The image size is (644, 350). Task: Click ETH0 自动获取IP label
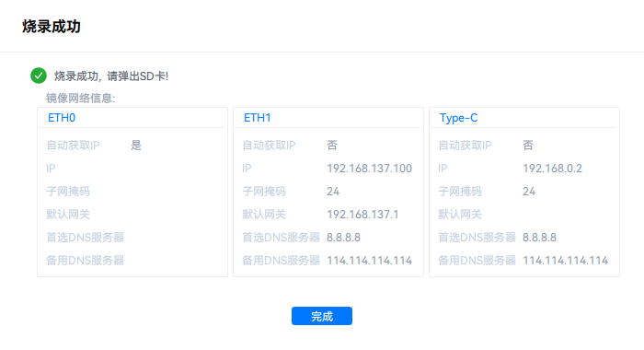point(73,146)
